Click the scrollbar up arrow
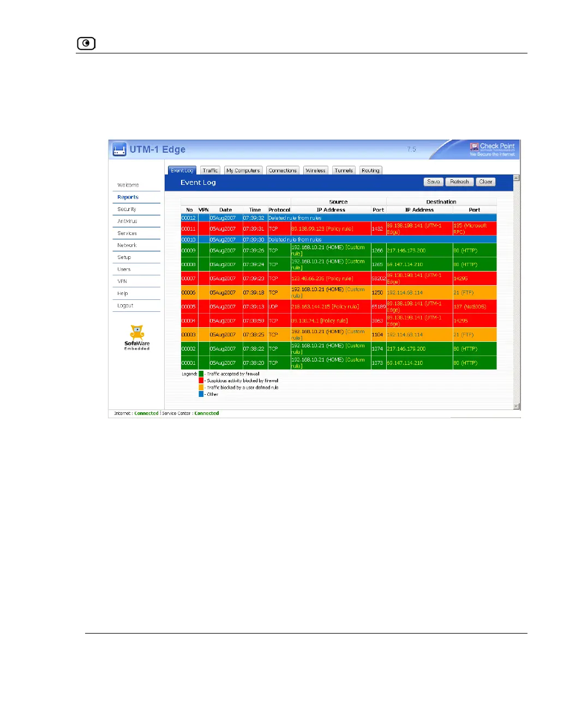This screenshot has width=588, height=711. 517,178
